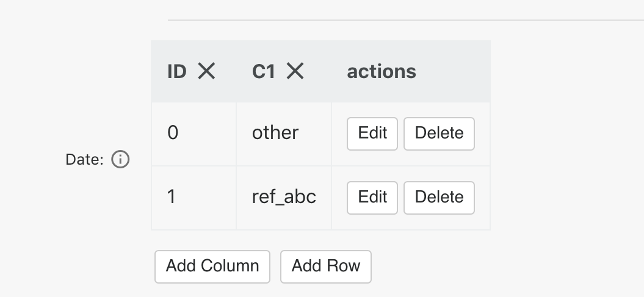Edit the row with ID 0
This screenshot has height=297, width=644.
(x=372, y=134)
